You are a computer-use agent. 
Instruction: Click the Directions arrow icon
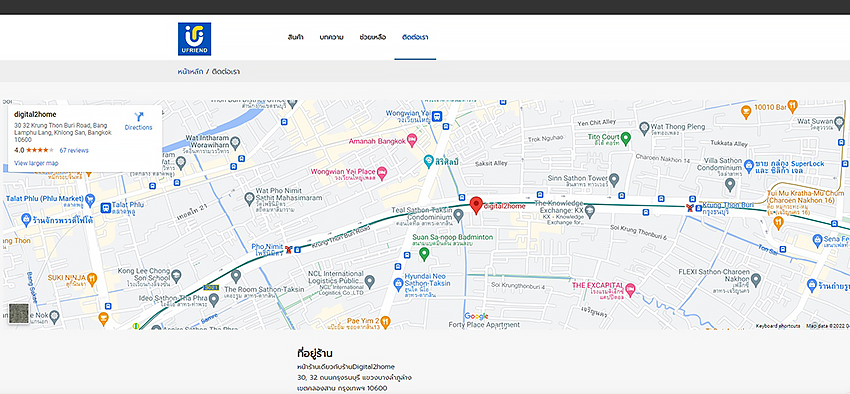point(138,117)
